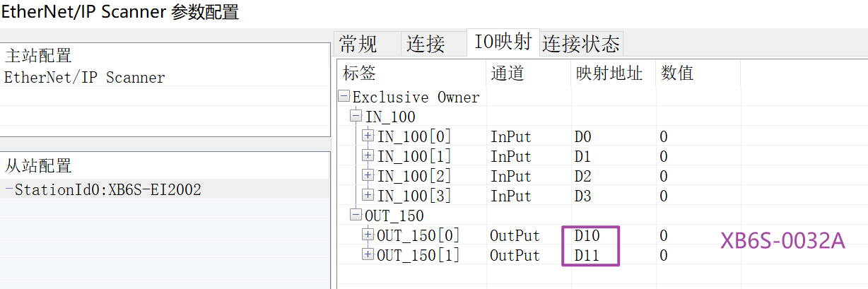Expand the IN_100[2] entry
This screenshot has height=289, width=868.
click(368, 175)
